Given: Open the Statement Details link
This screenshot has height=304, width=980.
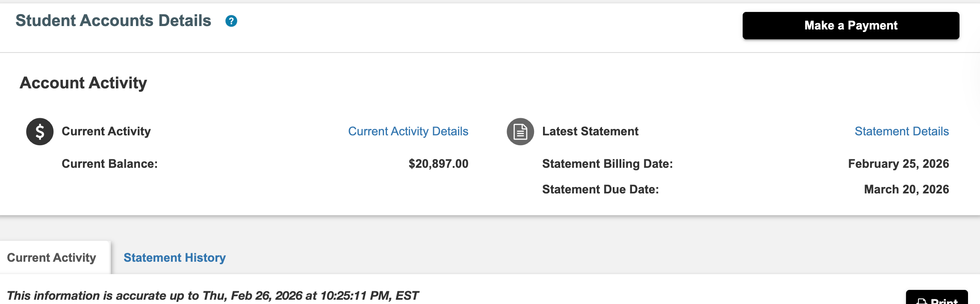Looking at the screenshot, I should pyautogui.click(x=901, y=132).
